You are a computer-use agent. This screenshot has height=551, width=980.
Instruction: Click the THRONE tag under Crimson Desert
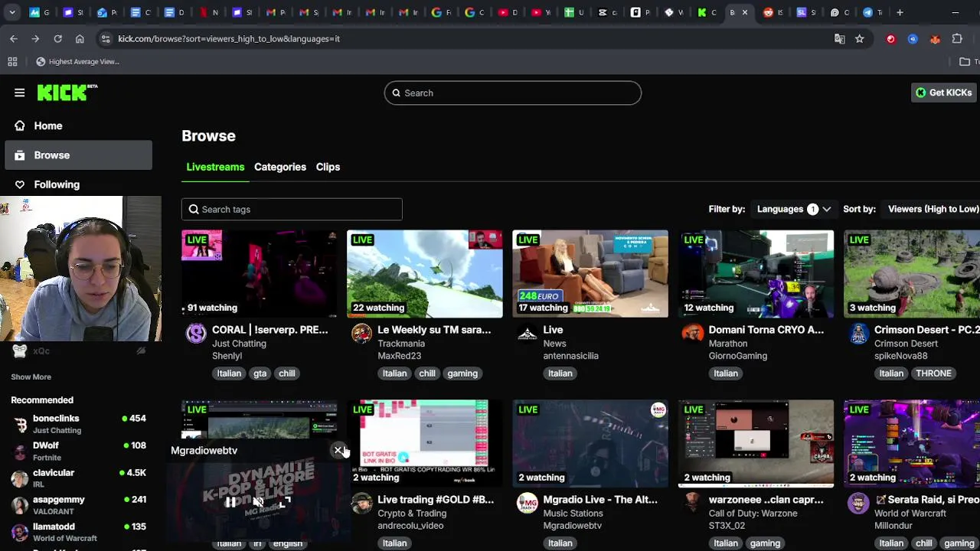934,373
